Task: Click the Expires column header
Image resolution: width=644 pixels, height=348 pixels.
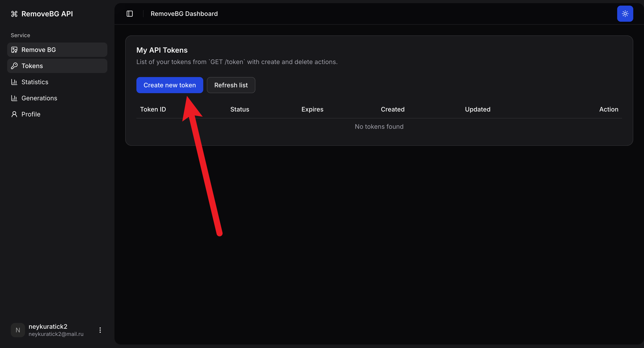Action: click(312, 110)
